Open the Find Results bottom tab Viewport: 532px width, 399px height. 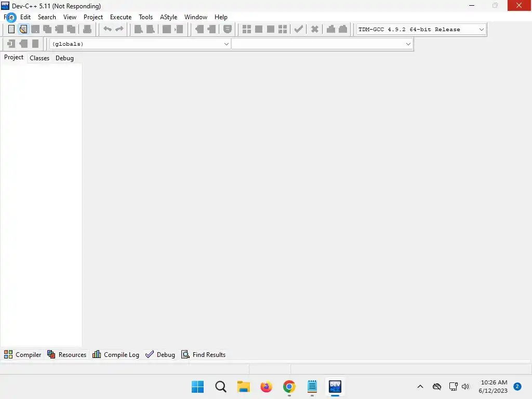(204, 354)
